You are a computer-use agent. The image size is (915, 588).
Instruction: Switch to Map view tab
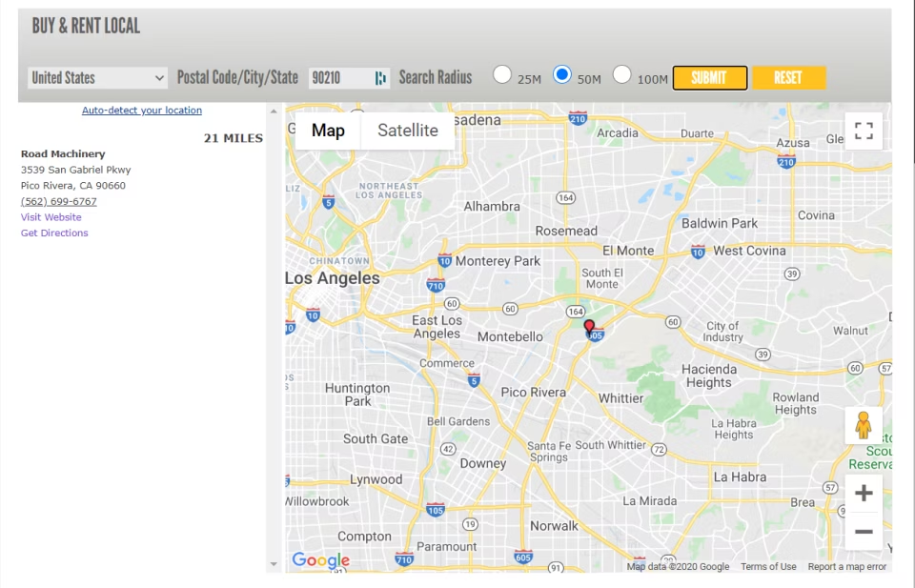pyautogui.click(x=328, y=130)
